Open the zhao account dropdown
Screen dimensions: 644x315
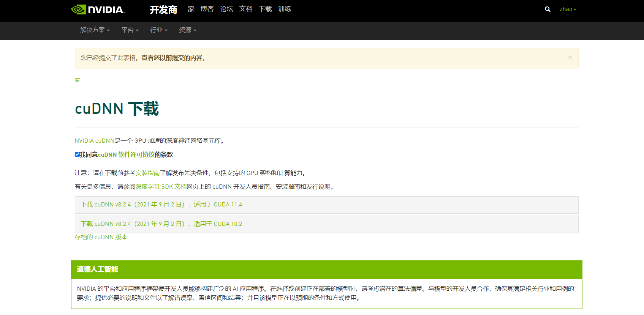click(x=568, y=9)
